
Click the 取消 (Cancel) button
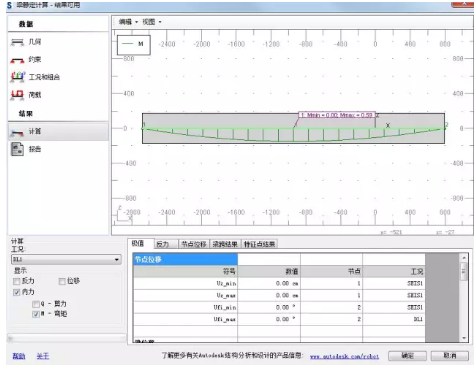click(450, 356)
